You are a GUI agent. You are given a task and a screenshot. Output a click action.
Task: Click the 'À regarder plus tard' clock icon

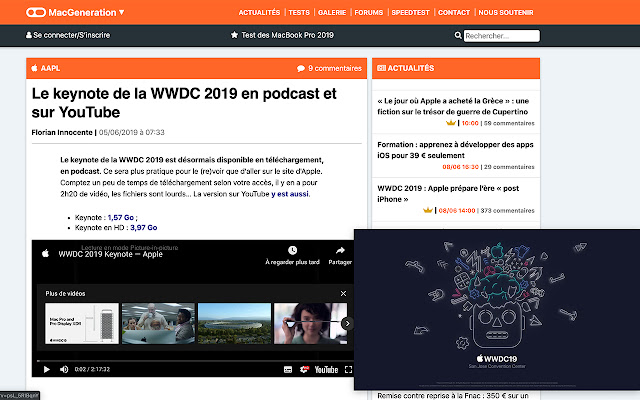click(292, 250)
